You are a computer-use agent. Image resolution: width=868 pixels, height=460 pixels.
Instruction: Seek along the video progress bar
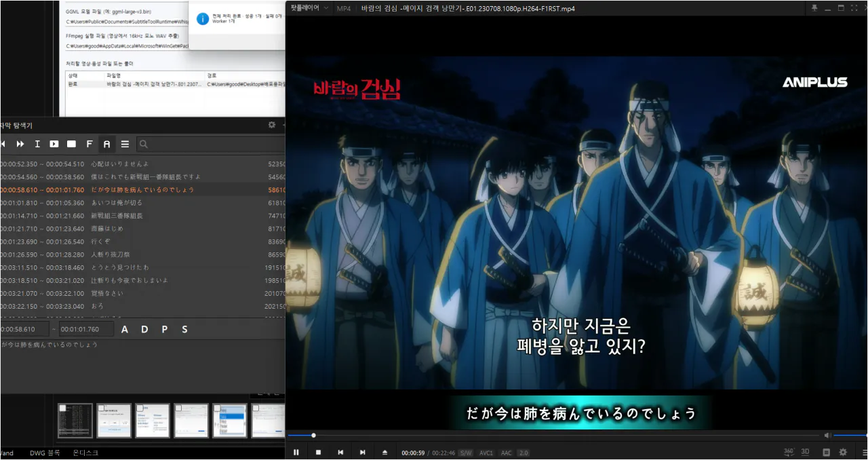[553, 435]
